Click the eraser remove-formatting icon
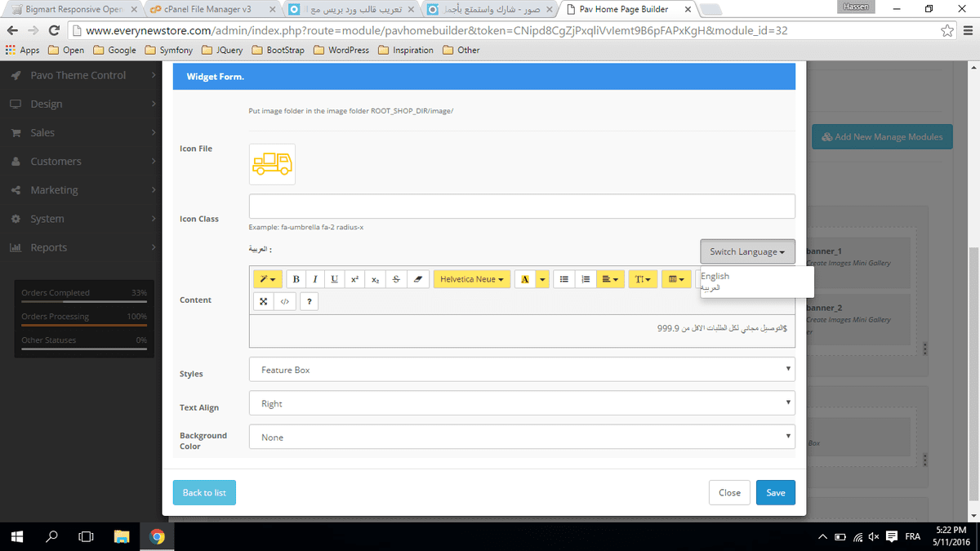 click(417, 279)
